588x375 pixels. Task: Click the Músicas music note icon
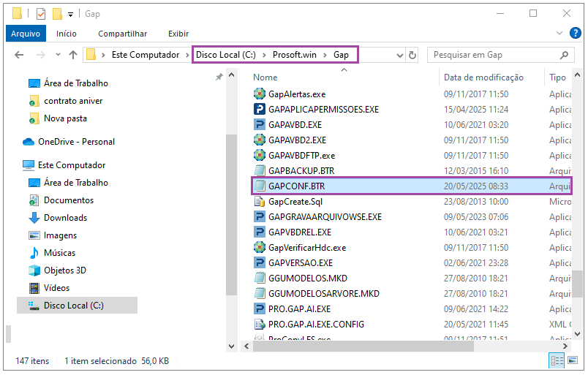[x=34, y=253]
